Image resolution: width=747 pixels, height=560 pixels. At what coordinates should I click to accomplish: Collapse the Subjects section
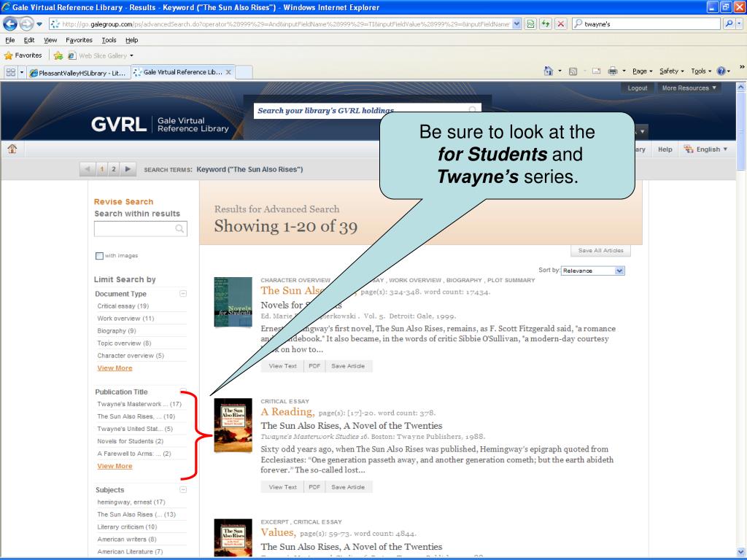183,489
